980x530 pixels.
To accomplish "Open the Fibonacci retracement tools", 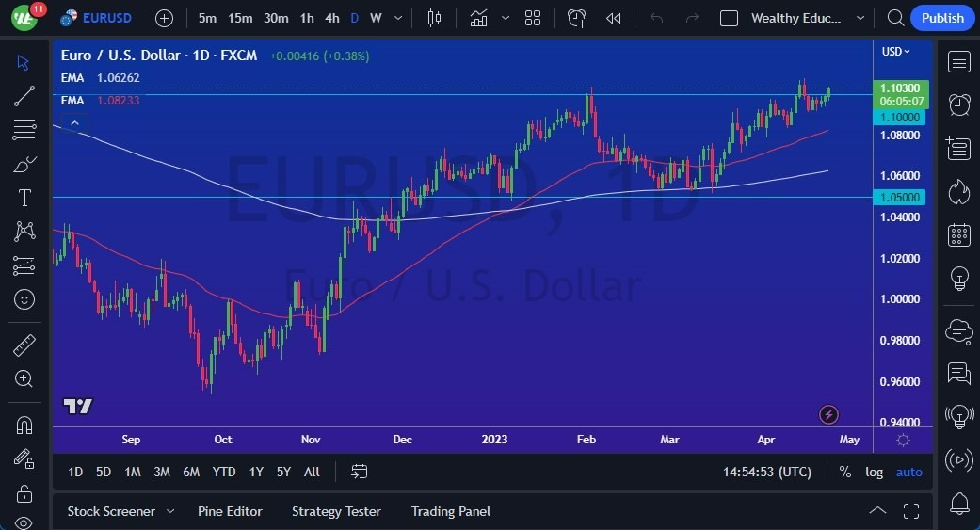I will (x=24, y=130).
